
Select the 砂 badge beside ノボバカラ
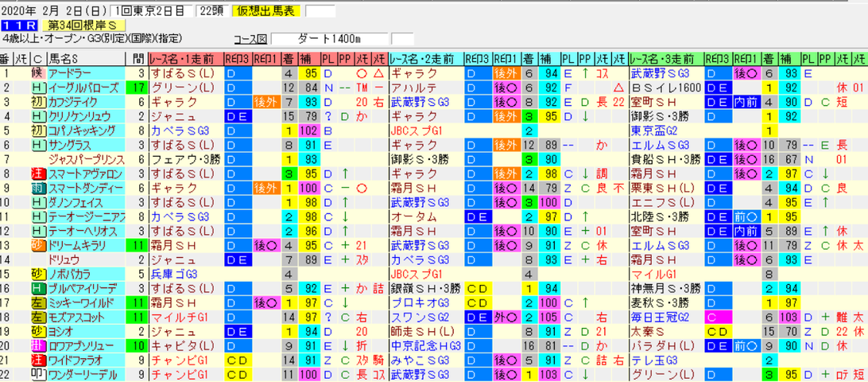tap(37, 275)
